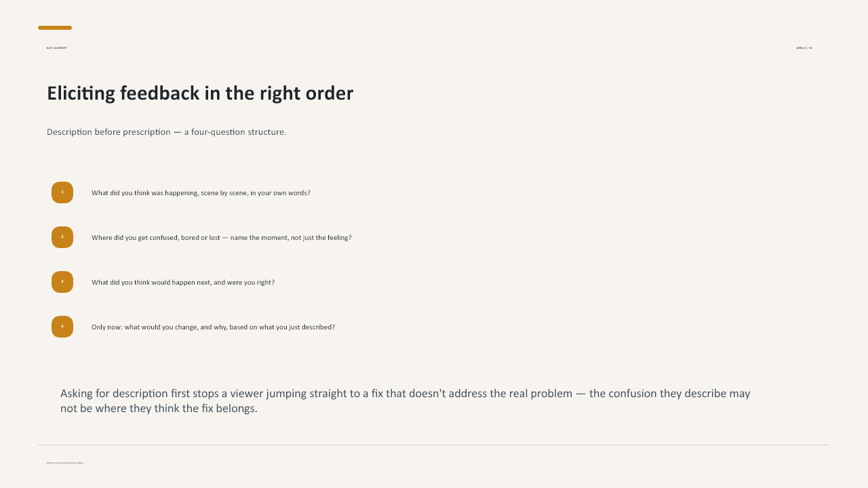Click the small page indicator at top right
This screenshot has height=488, width=868.
point(804,48)
